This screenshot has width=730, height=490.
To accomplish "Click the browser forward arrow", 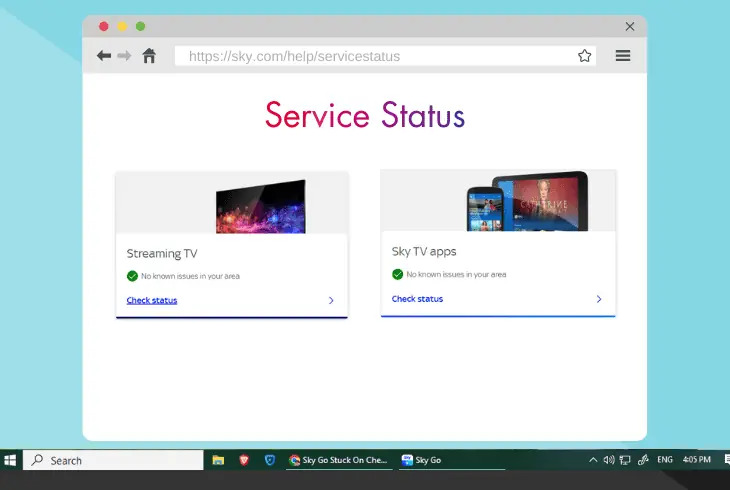I will pyautogui.click(x=124, y=56).
